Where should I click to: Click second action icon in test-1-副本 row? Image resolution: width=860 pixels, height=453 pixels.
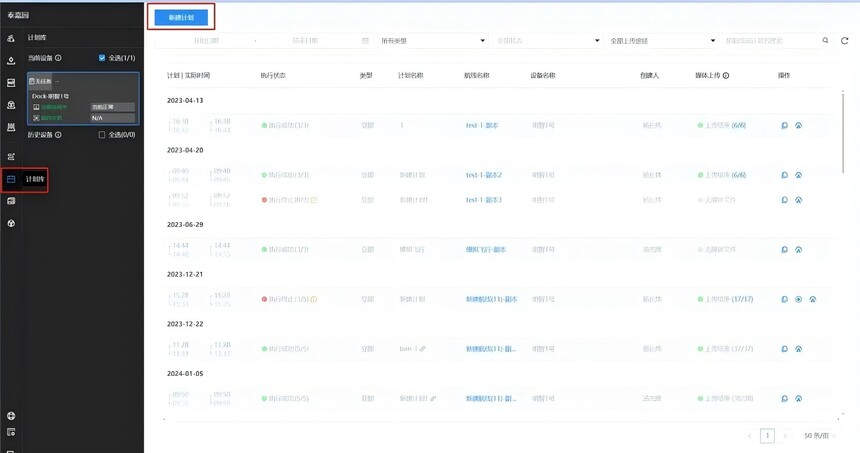click(799, 126)
